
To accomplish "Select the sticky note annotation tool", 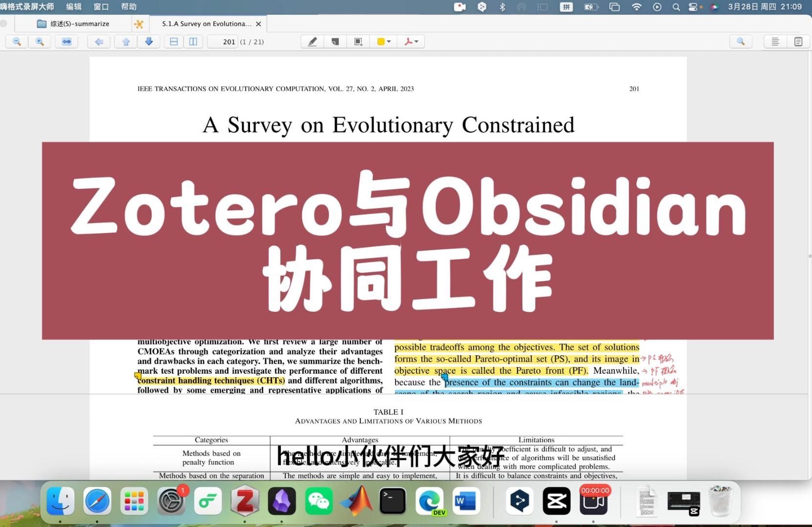I will pyautogui.click(x=335, y=41).
